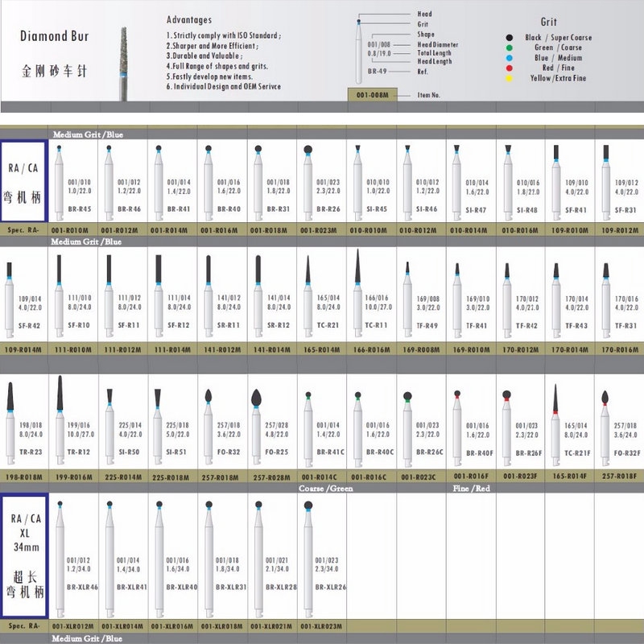Select the Yellow Extra Fine grit dot
This screenshot has height=644, width=644.
509,79
